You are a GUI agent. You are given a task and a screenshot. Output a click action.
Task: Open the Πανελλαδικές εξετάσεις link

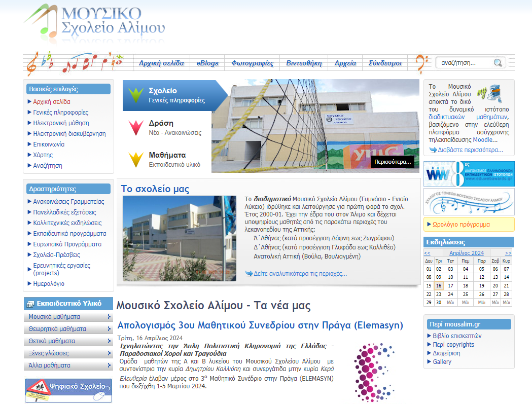(64, 212)
